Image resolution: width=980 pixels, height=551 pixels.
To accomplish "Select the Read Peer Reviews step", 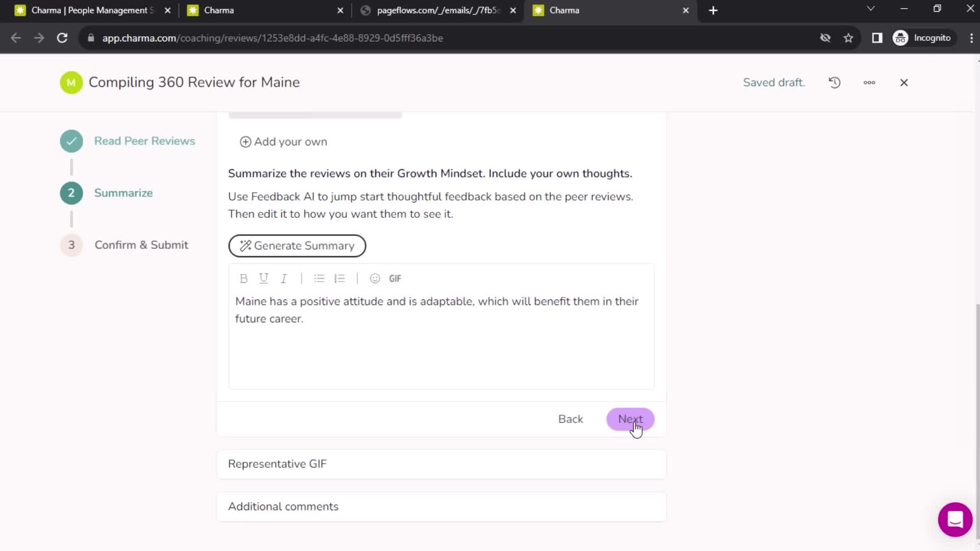I will (145, 141).
